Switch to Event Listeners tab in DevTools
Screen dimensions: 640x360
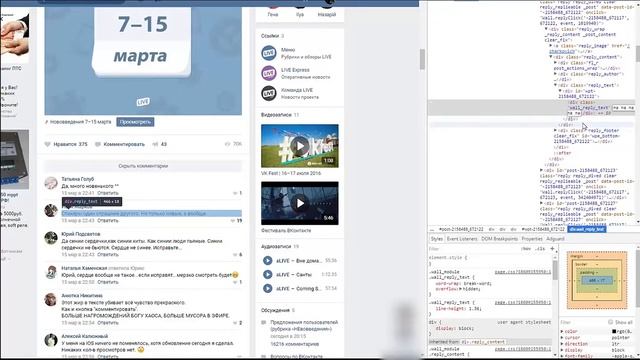tap(462, 239)
